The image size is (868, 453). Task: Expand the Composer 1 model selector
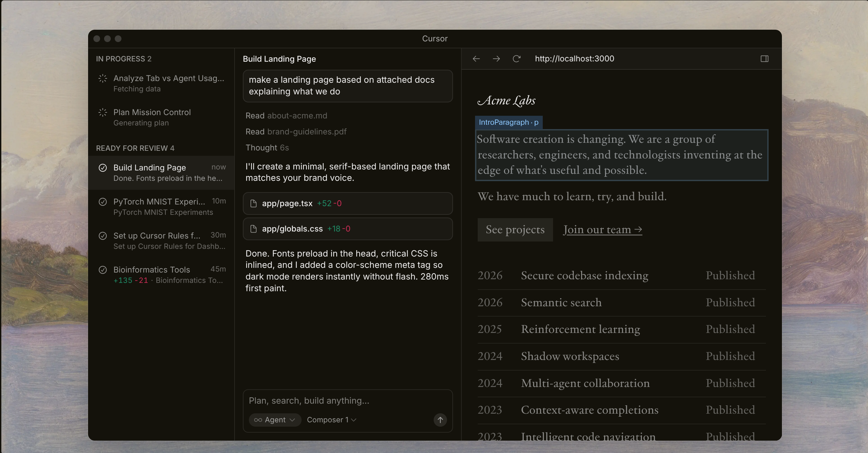tap(331, 420)
